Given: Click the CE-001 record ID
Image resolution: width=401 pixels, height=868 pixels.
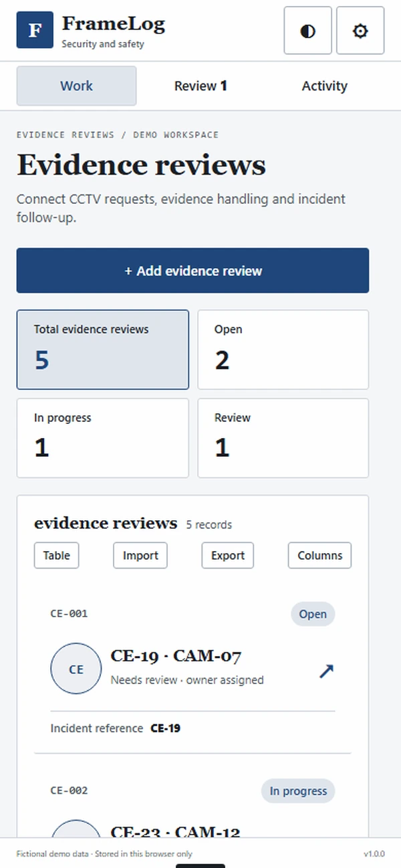Looking at the screenshot, I should tap(69, 613).
